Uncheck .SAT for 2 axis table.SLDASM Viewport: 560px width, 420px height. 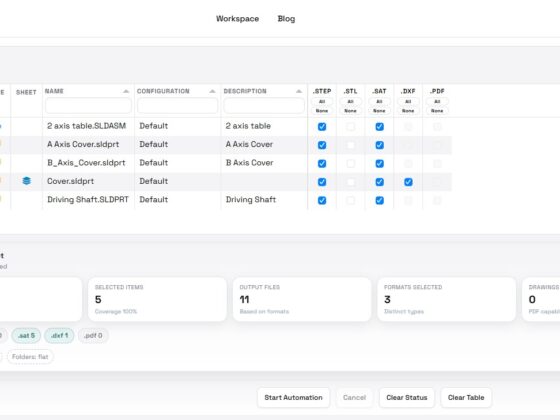[x=379, y=126]
